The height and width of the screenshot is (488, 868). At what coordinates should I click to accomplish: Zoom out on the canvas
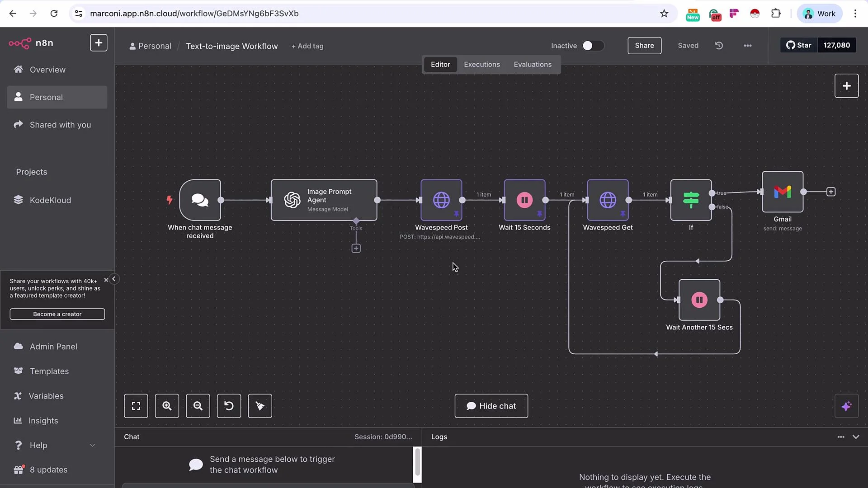coord(198,406)
